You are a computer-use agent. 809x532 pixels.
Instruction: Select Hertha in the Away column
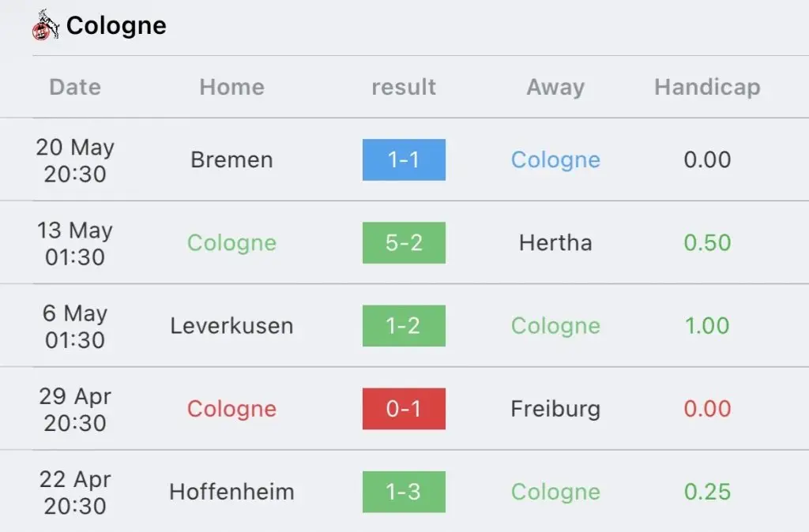tap(555, 243)
